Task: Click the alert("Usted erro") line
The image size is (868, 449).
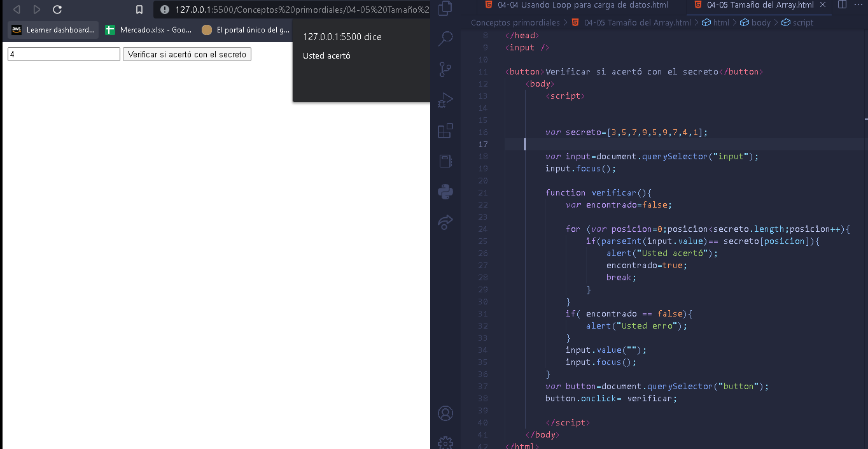Action: [637, 326]
